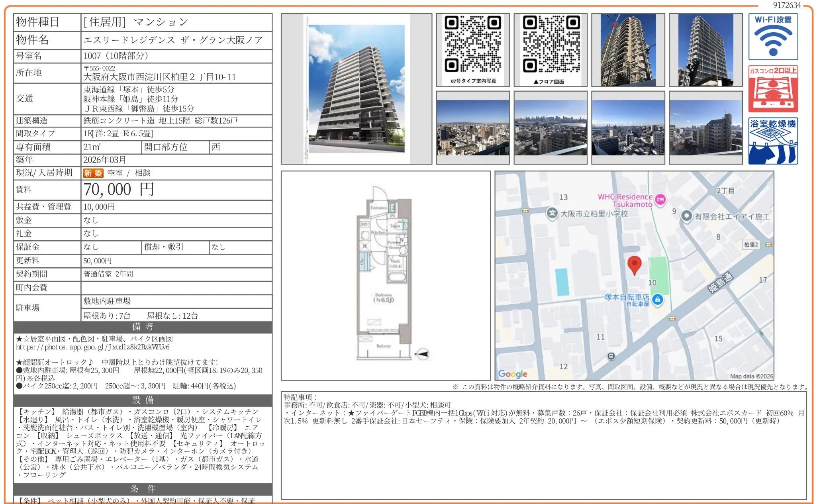Image resolution: width=819 pixels, height=504 pixels.
Task: Click the 有限会社エイアイ施工 map marker
Action: click(x=686, y=216)
